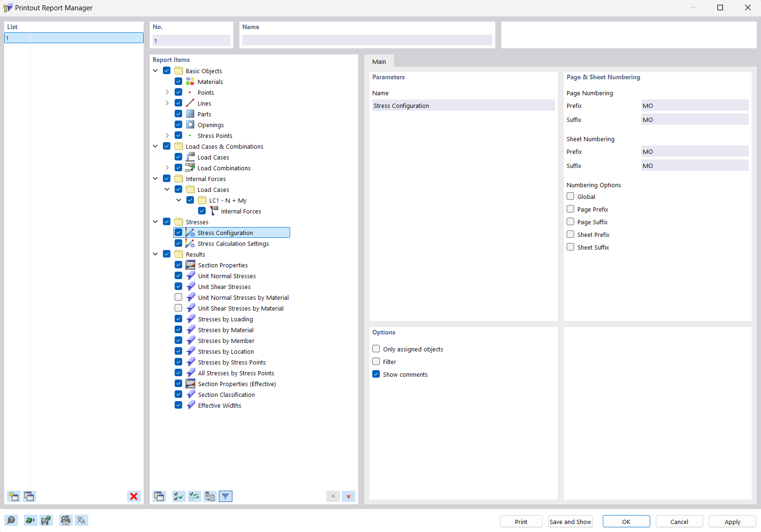Toggle the filter for report items

tap(225, 496)
